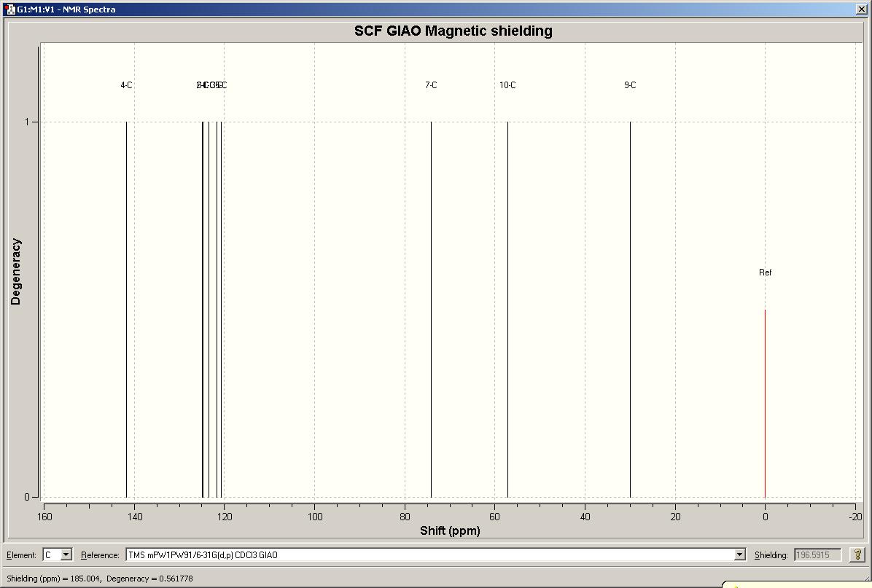Expand the Reference method dropdown arrow
The width and height of the screenshot is (872, 588).
tap(739, 554)
